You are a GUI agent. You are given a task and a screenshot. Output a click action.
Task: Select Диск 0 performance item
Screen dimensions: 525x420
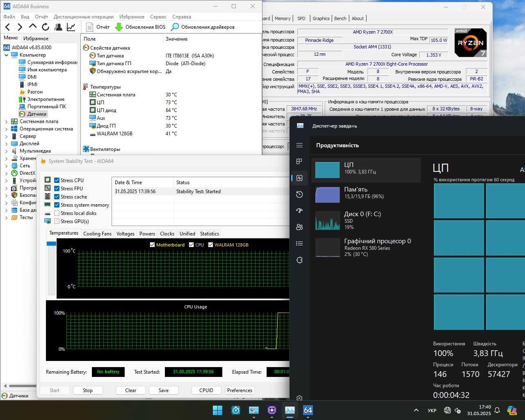(366, 220)
